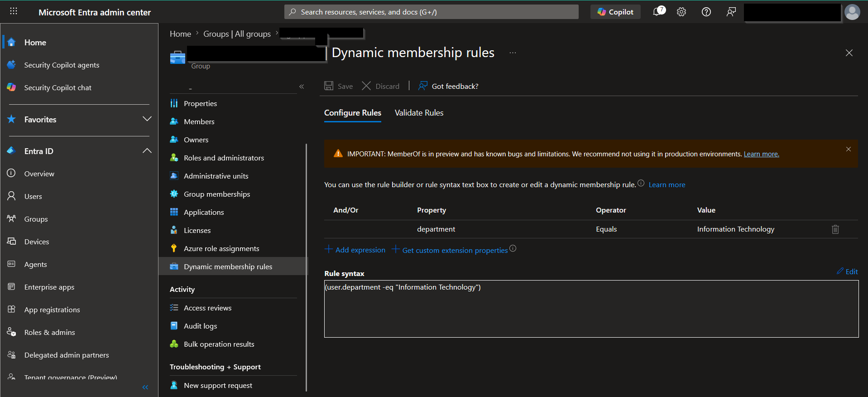This screenshot has height=397, width=868.
Task: Focus the search resources box
Action: (432, 12)
